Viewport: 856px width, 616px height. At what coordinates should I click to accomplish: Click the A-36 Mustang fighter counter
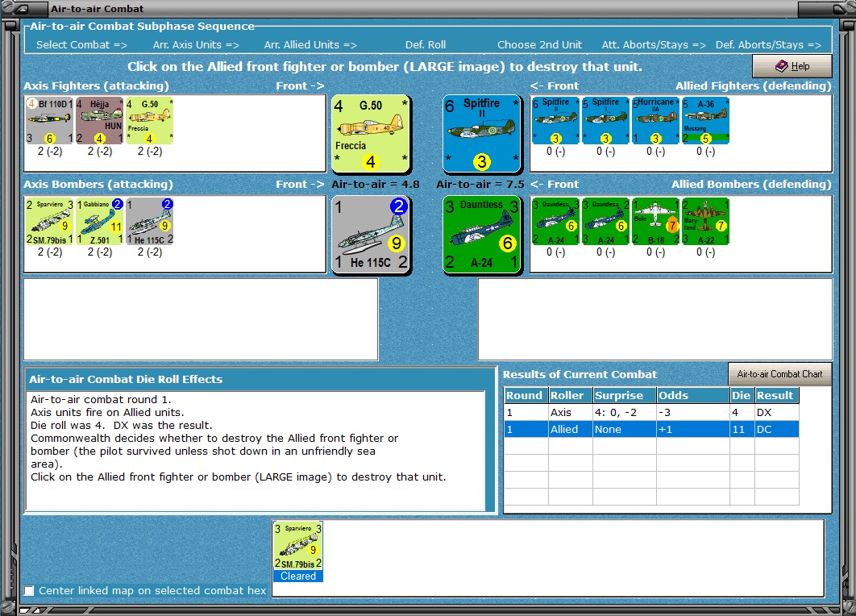coord(705,121)
